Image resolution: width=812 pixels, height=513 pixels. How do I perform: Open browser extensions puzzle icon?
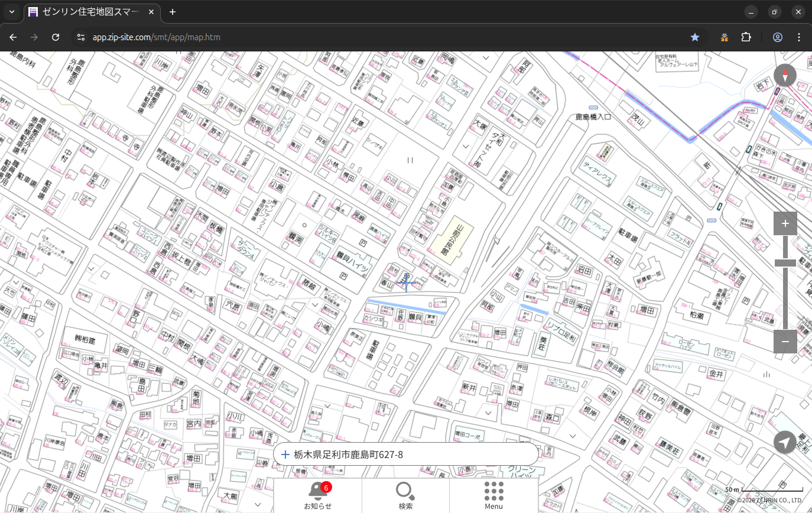click(746, 37)
